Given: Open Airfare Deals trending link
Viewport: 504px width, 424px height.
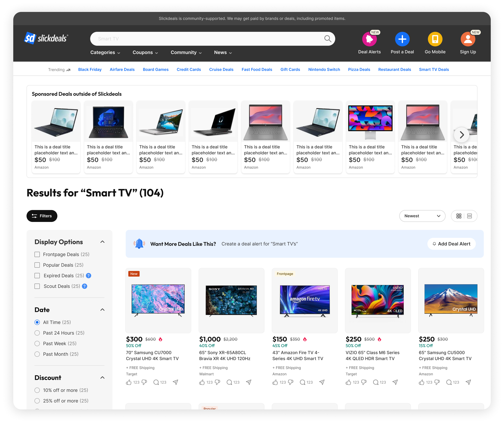Looking at the screenshot, I should click(x=122, y=69).
